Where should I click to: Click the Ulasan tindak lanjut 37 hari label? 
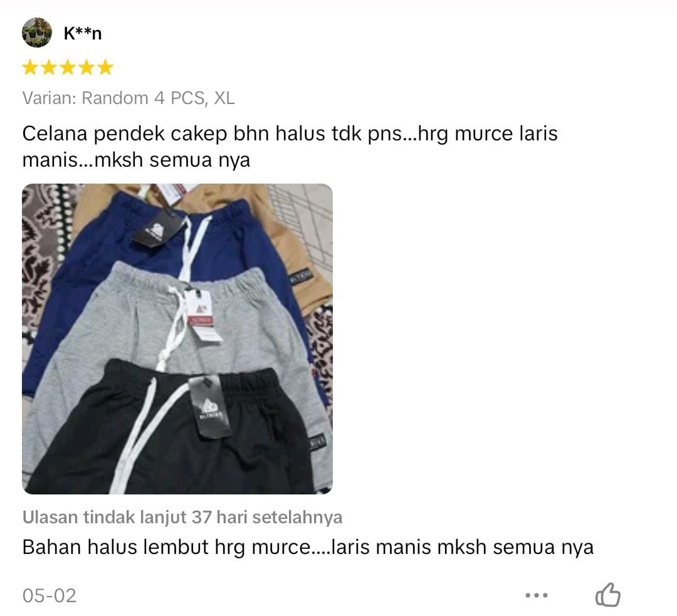coord(182,517)
